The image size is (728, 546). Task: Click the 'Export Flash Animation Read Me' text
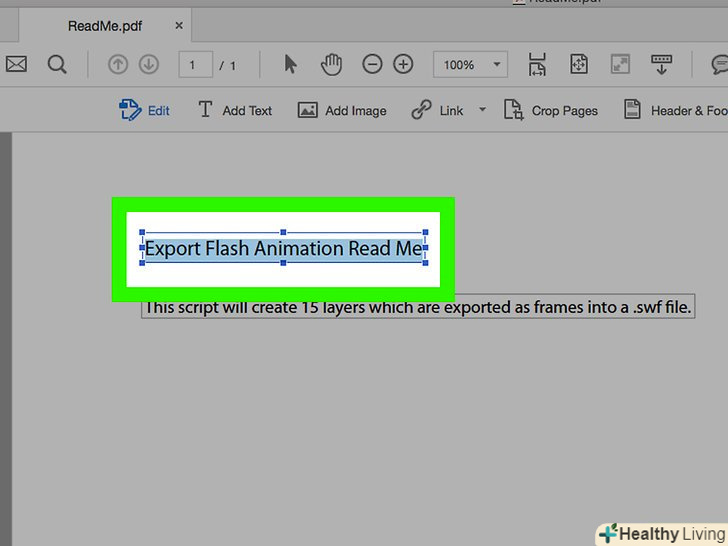[284, 248]
